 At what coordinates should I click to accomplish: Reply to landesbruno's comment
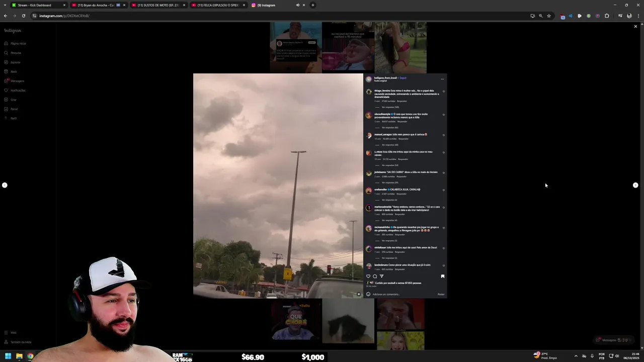[400, 269]
